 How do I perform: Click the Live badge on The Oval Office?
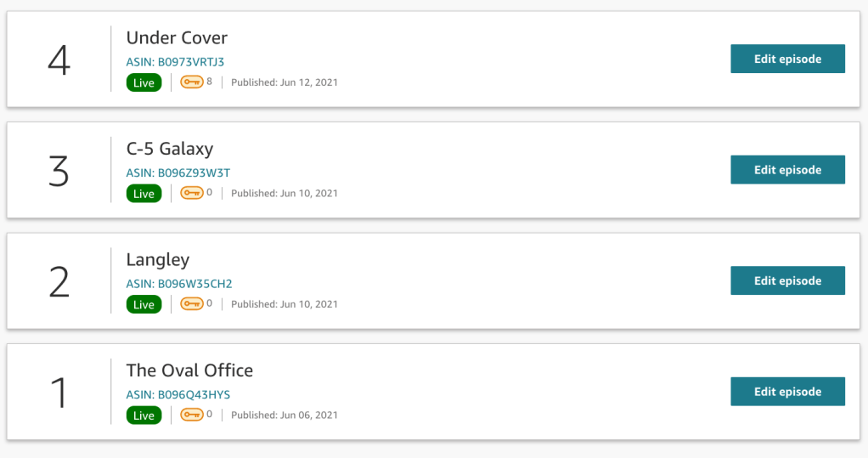(144, 416)
